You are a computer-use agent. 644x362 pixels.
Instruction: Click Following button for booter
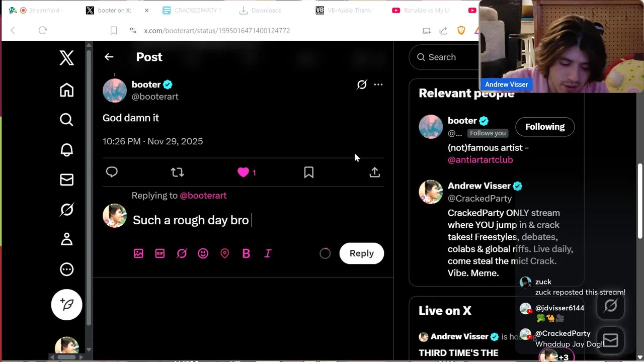(x=545, y=127)
